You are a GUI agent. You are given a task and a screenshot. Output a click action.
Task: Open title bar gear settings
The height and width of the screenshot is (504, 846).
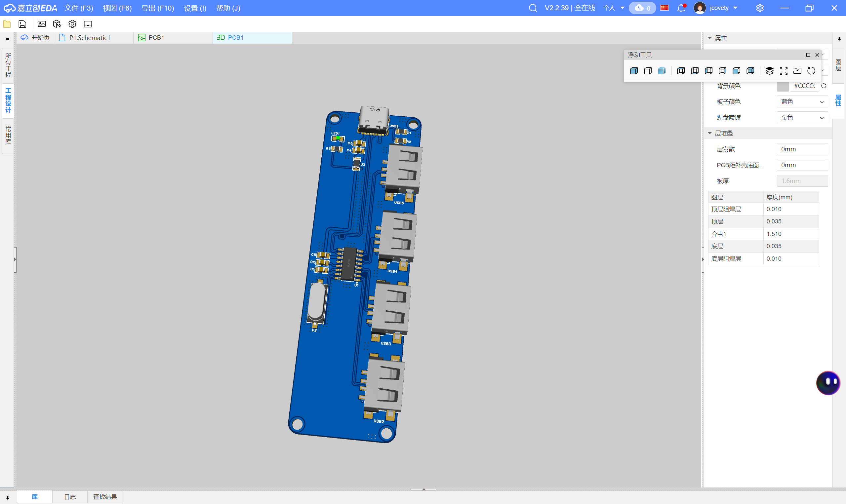pyautogui.click(x=760, y=8)
